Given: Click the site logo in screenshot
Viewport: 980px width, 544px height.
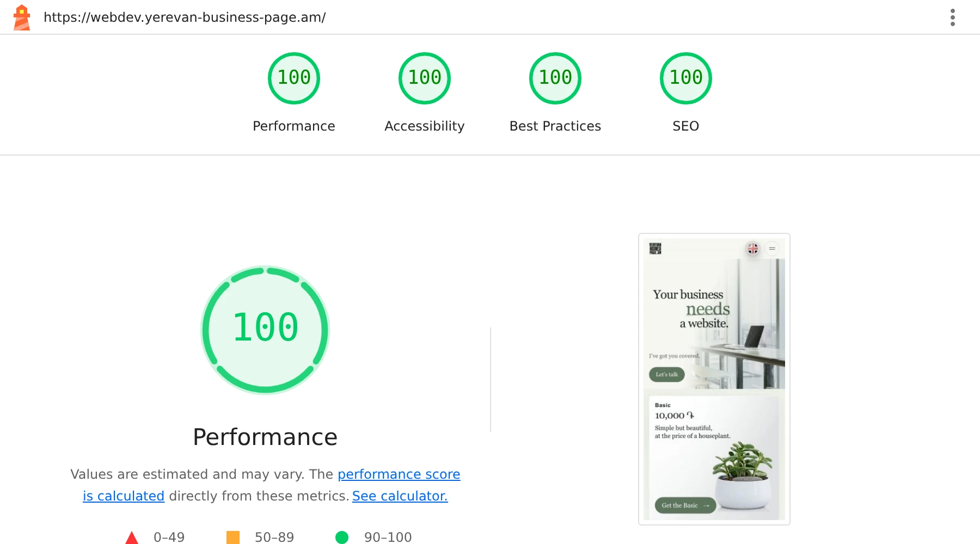Looking at the screenshot, I should [x=656, y=249].
